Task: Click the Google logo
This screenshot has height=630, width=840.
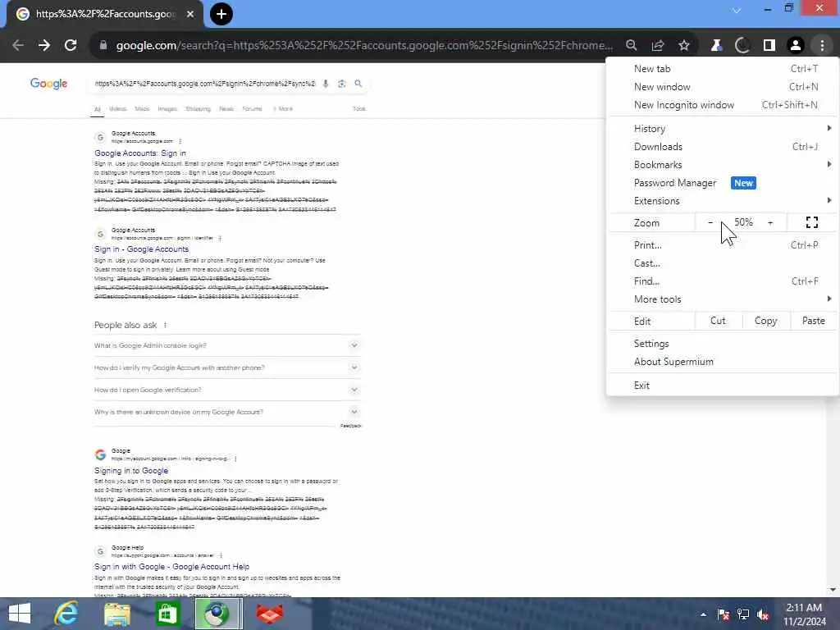Action: click(48, 84)
